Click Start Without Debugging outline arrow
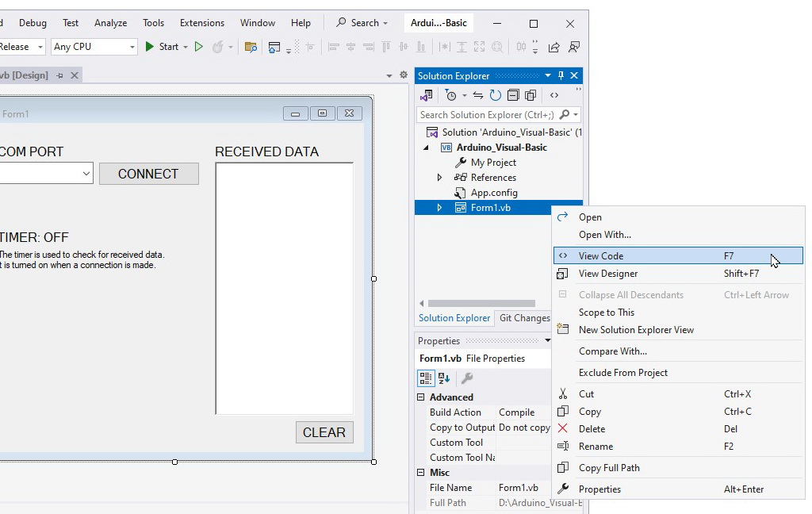This screenshot has width=812, height=514. point(199,47)
